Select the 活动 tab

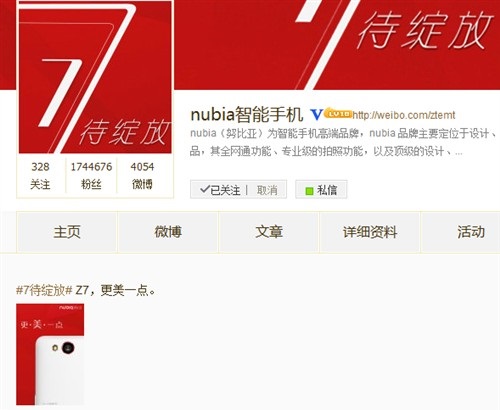tap(471, 232)
